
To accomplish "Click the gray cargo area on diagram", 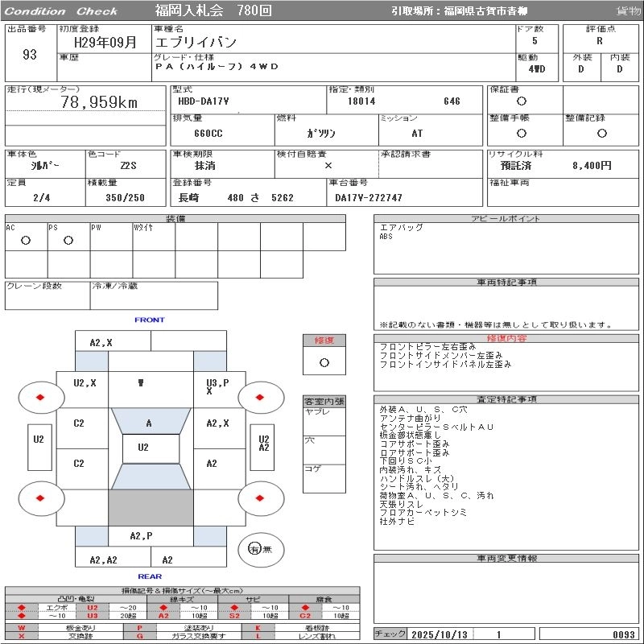I will [151, 507].
